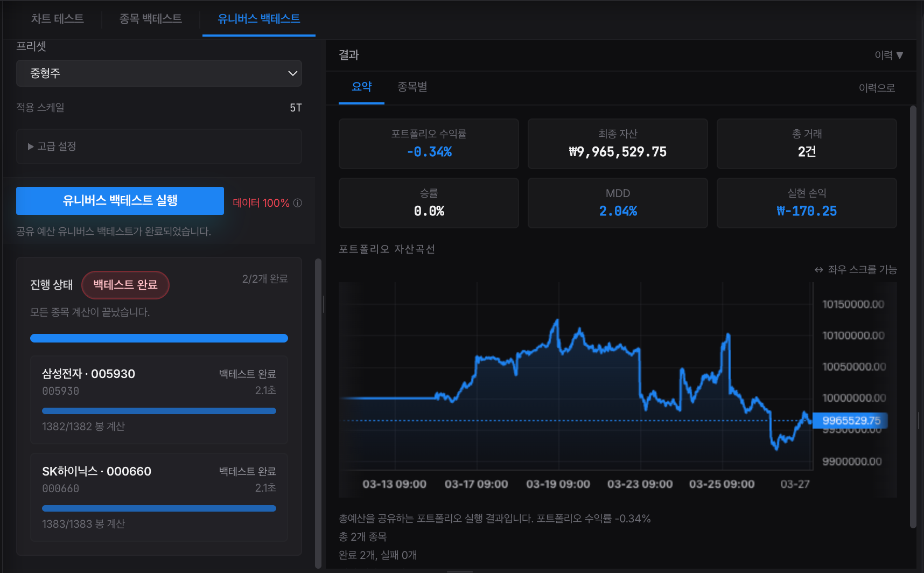Viewport: 924px width, 573px height.
Task: Click the overall progress bar under 진행 상태
Action: pyautogui.click(x=159, y=338)
